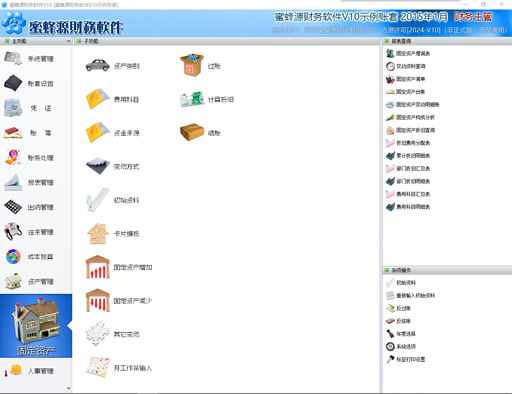Click the 结账 brown box icon
The image size is (512, 394).
coord(192,132)
